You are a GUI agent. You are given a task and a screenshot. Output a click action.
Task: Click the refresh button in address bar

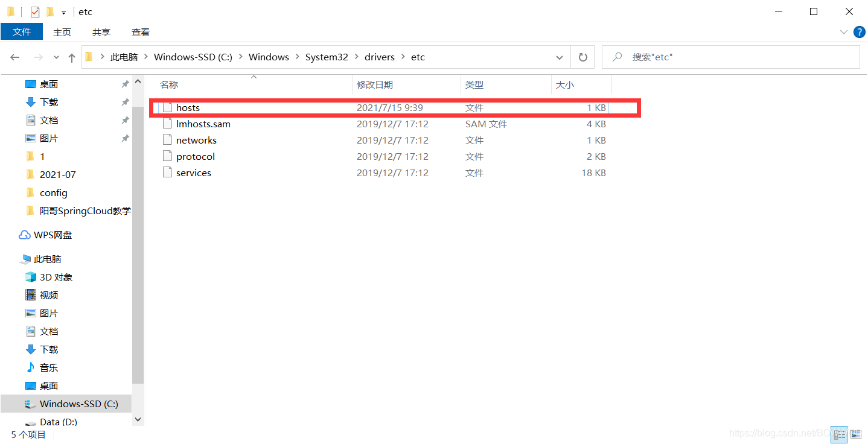tap(582, 57)
